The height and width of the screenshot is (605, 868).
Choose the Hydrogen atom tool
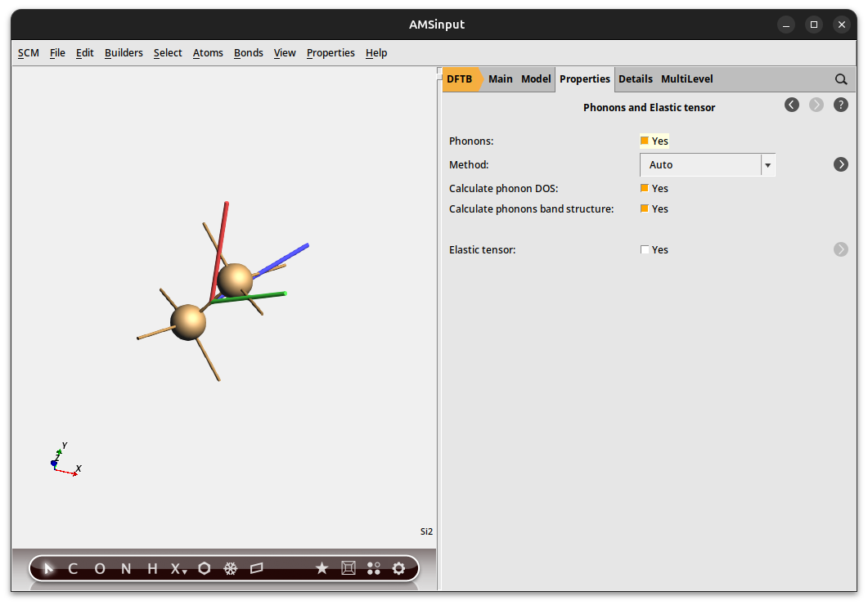(x=151, y=568)
